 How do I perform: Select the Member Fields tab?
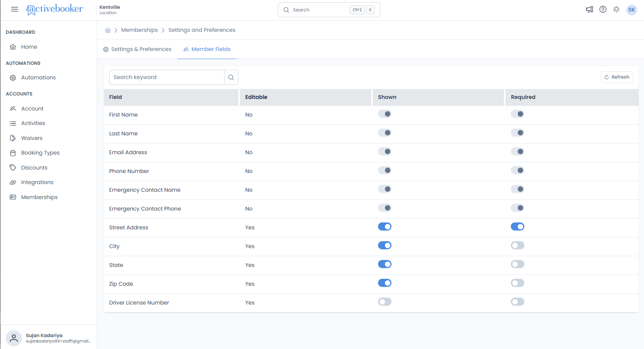coord(207,49)
